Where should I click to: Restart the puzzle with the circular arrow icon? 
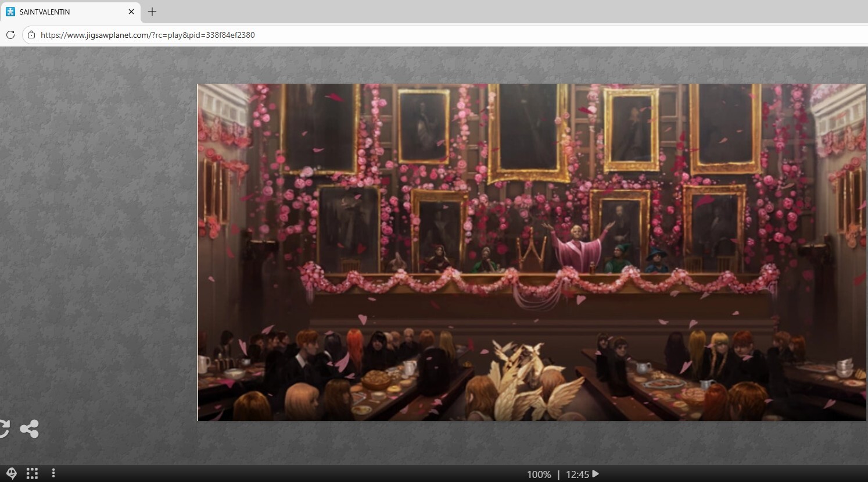4,429
